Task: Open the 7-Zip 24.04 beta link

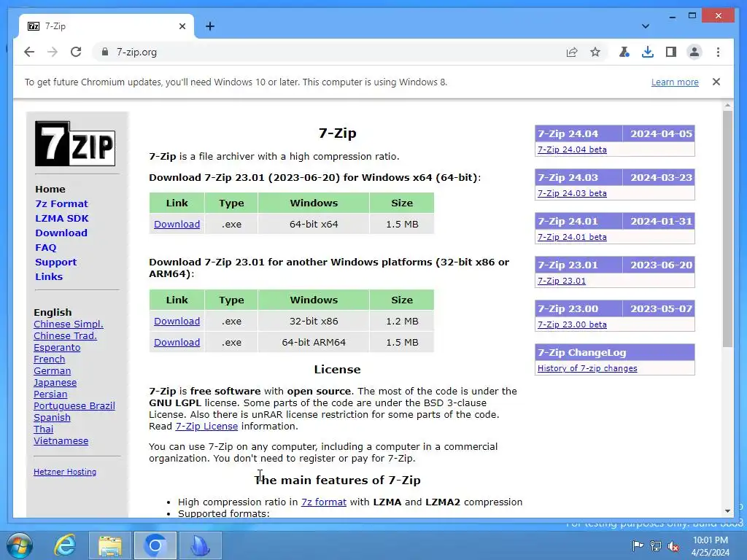Action: pos(572,149)
